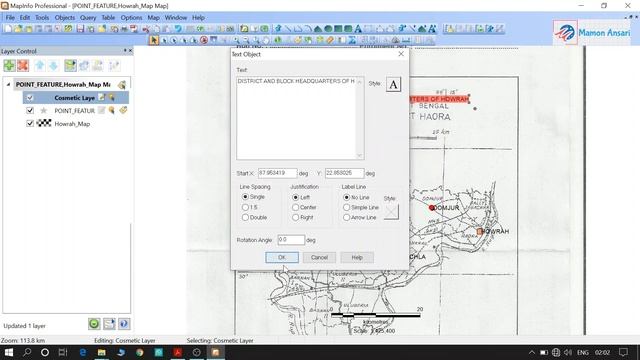Toggle POINT_FEATUR layer visibility checkbox
640x360 pixels.
click(30, 110)
